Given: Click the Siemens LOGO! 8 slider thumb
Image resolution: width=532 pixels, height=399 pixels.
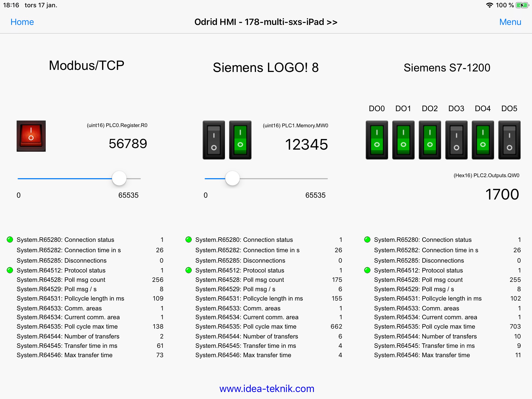Looking at the screenshot, I should [x=232, y=178].
